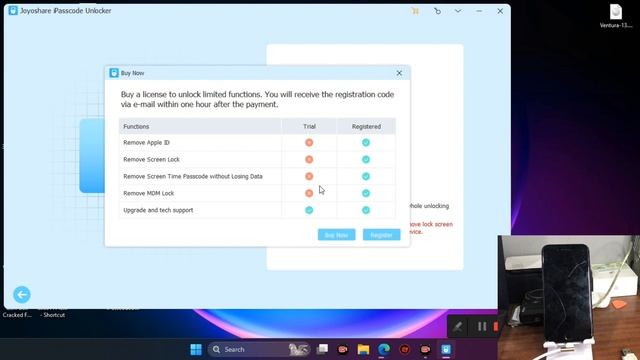Click the Remove Screen Lock row label
The width and height of the screenshot is (640, 360).
[151, 160]
